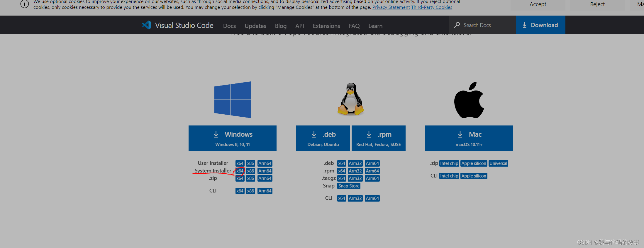Screen dimensions: 644x248
Task: Click the cookie notice info icon
Action: tap(25, 4)
